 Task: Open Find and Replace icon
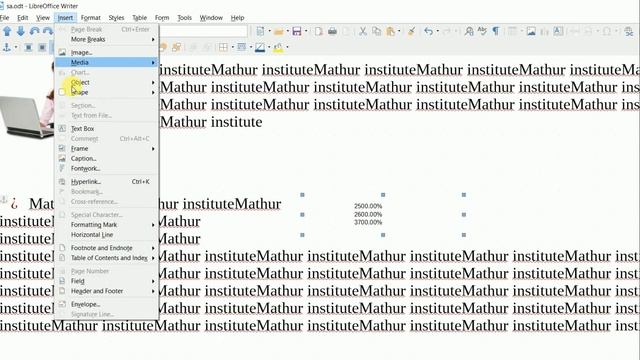(x=469, y=31)
